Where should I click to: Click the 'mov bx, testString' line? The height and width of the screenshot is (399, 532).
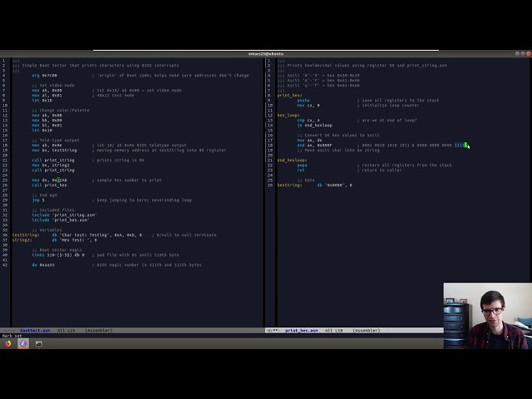coord(54,150)
